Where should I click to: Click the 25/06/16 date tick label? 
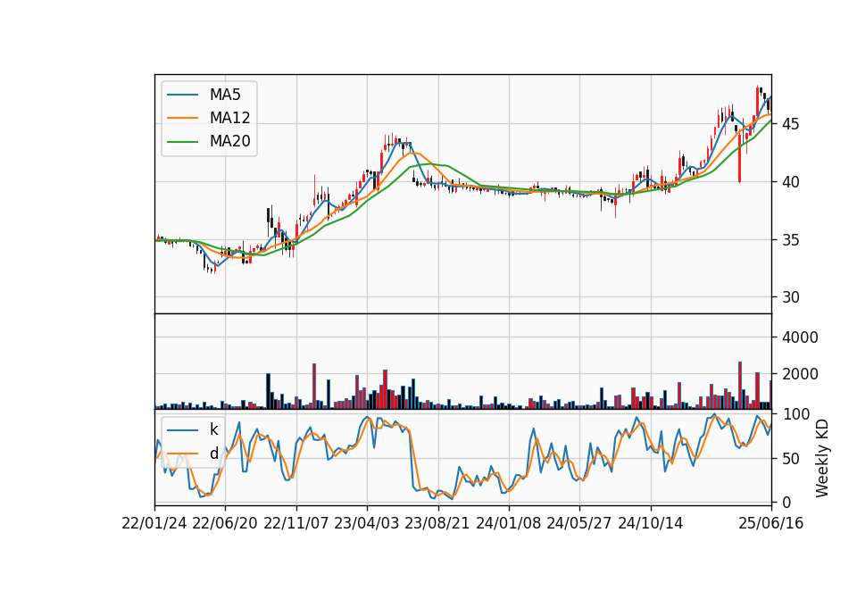(771, 523)
